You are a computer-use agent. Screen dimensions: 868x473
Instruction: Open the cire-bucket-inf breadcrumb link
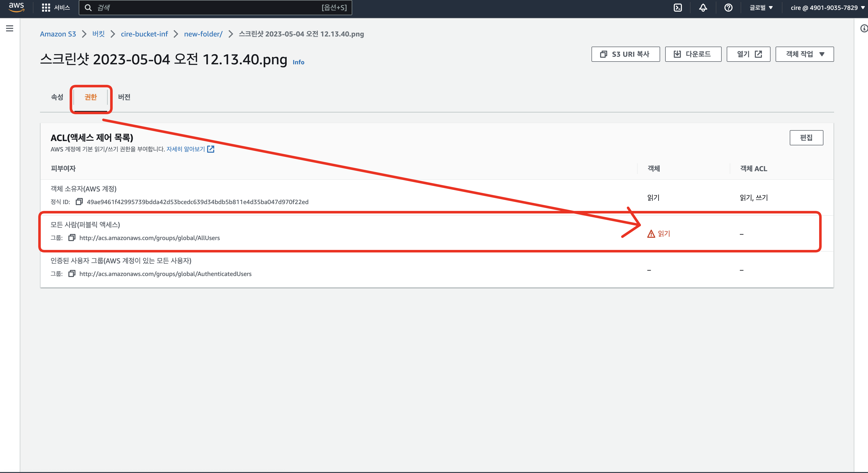144,34
